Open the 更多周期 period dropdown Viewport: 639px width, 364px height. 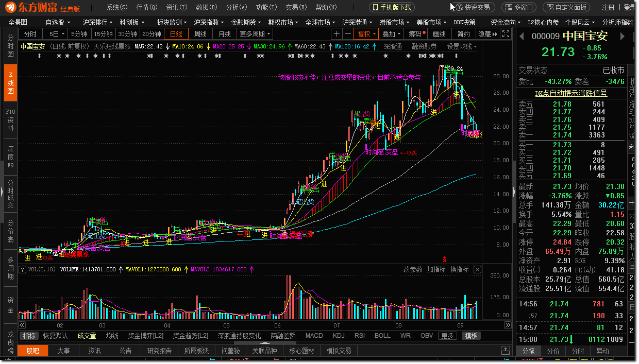point(255,34)
